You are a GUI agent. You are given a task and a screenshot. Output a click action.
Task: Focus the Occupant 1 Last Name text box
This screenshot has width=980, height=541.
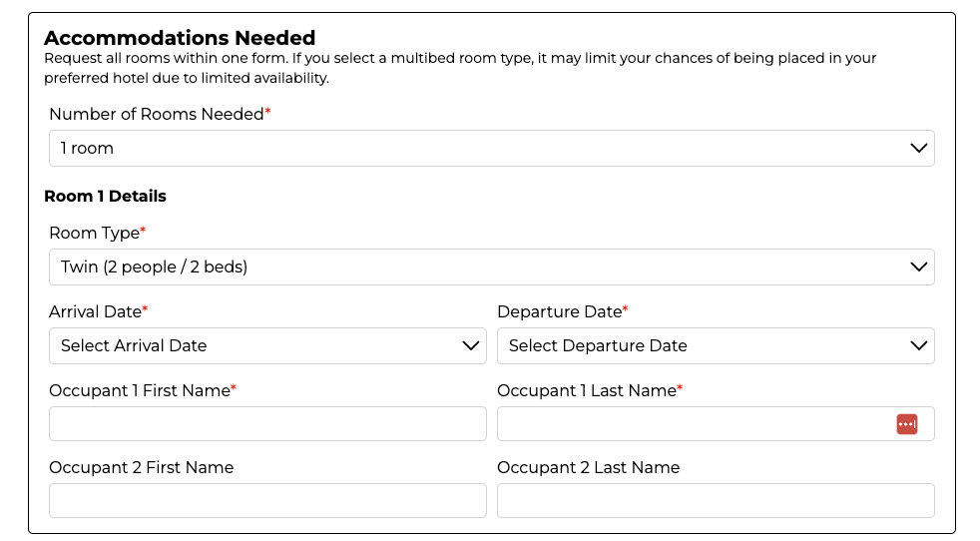pos(716,424)
